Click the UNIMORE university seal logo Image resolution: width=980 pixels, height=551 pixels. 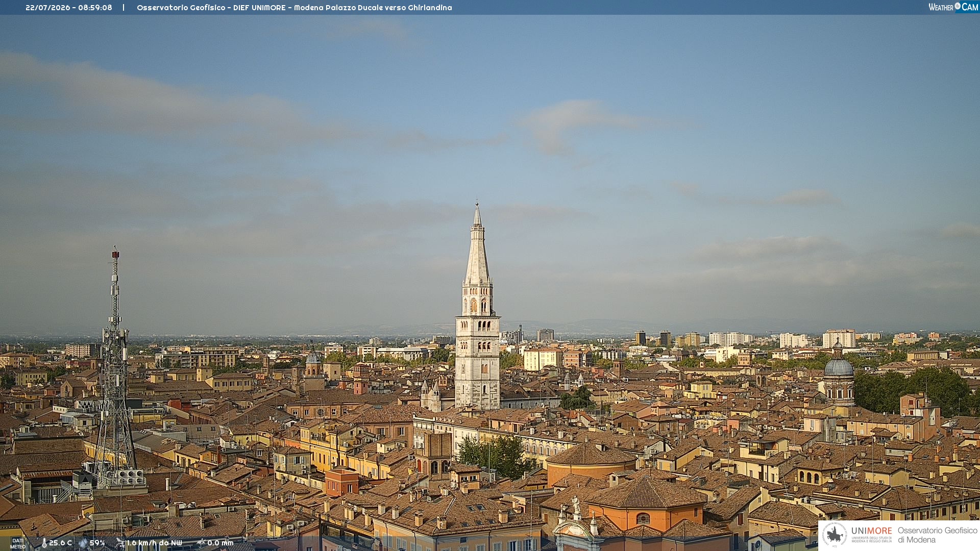click(x=835, y=535)
